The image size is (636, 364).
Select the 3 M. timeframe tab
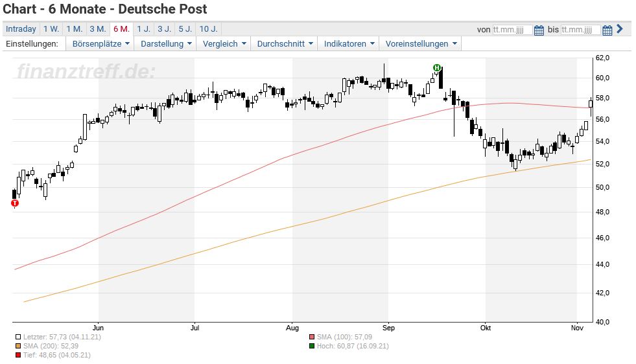pyautogui.click(x=98, y=29)
